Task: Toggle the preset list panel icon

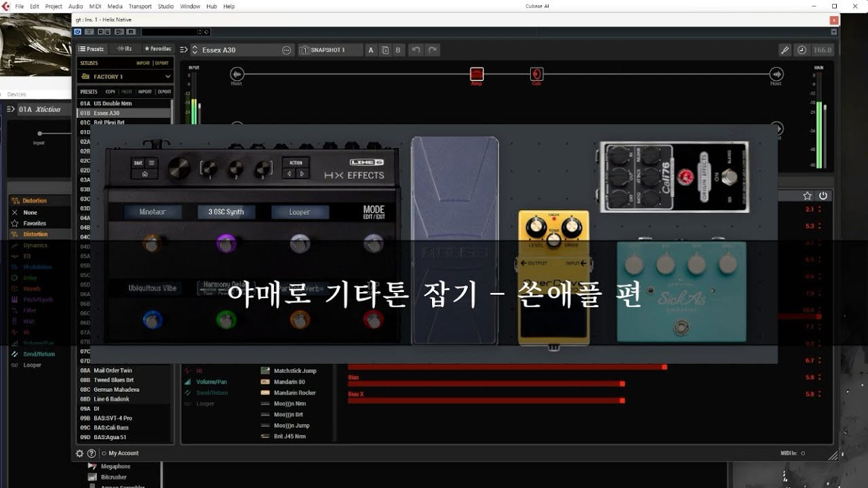Action: point(183,50)
